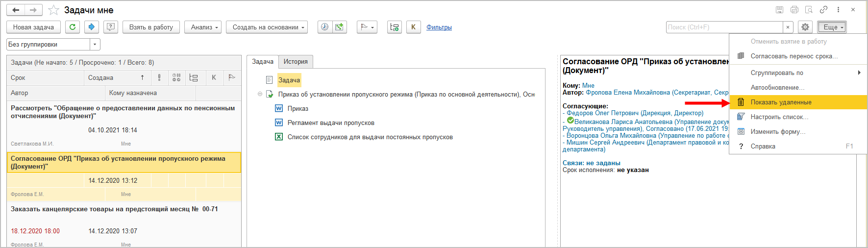This screenshot has height=248, width=868.
Task: Open the Регламент выдачи пропусков file
Action: click(x=330, y=123)
